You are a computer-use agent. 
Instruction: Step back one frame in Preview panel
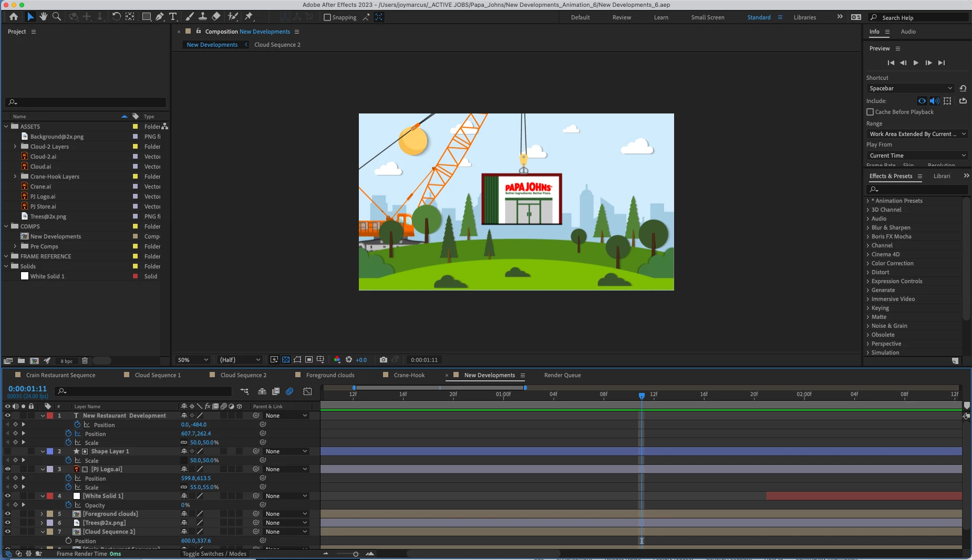(x=903, y=63)
